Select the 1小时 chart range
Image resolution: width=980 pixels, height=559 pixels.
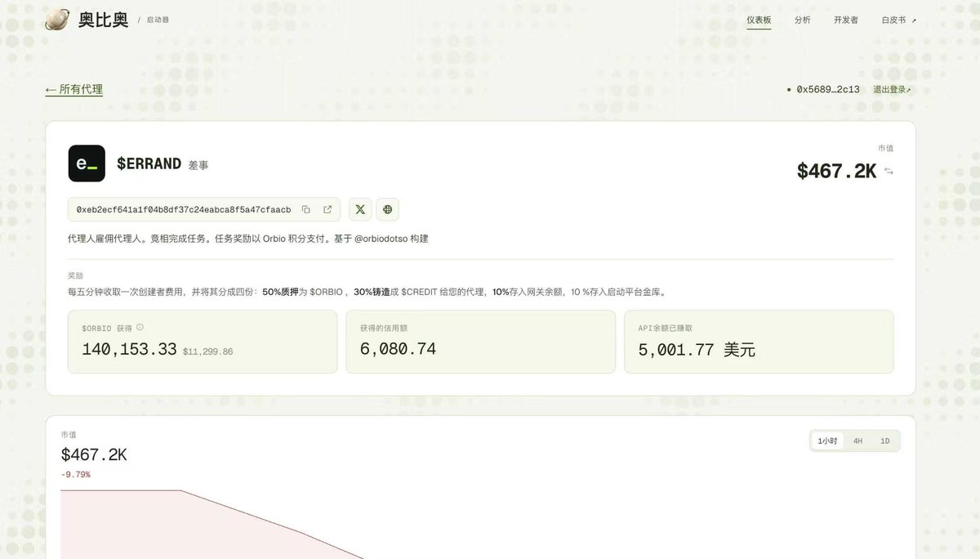[828, 441]
